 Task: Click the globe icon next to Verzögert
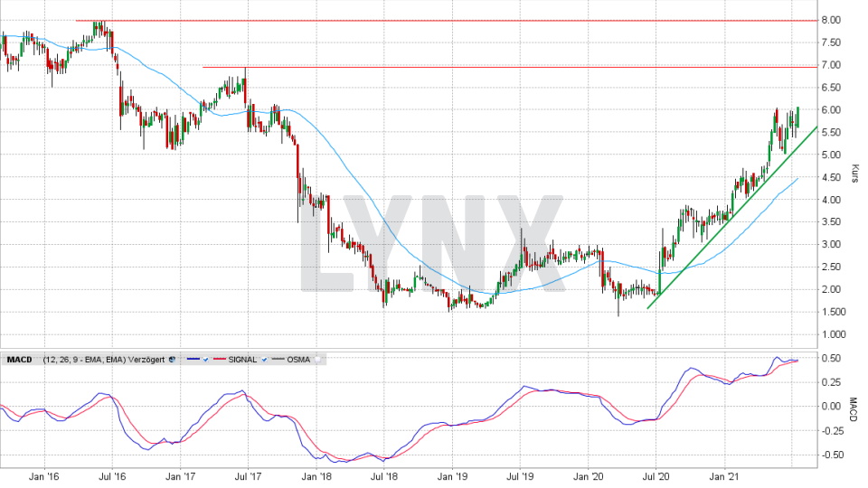pos(172,360)
